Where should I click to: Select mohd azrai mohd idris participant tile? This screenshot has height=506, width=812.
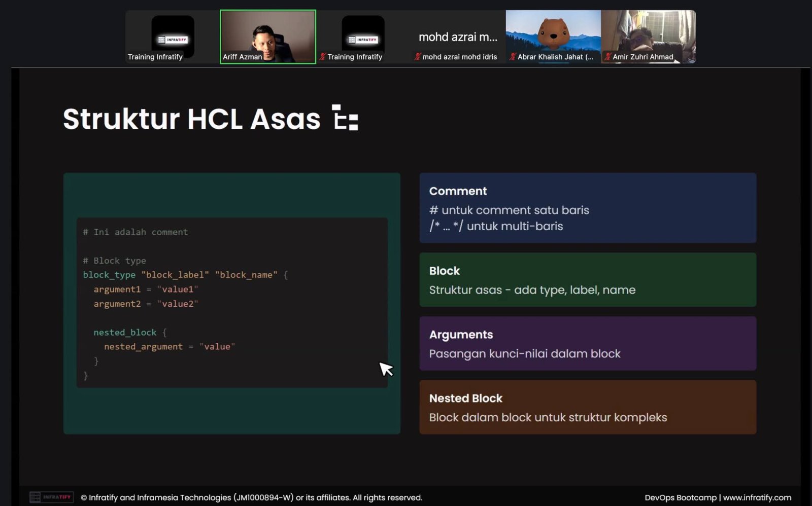click(x=458, y=37)
